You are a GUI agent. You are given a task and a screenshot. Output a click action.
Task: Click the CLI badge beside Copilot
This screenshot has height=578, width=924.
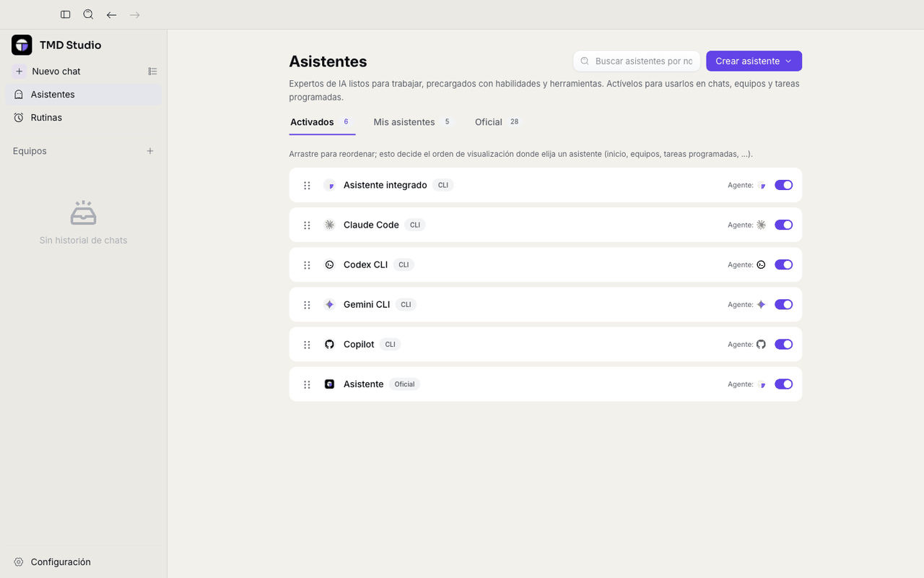click(390, 345)
